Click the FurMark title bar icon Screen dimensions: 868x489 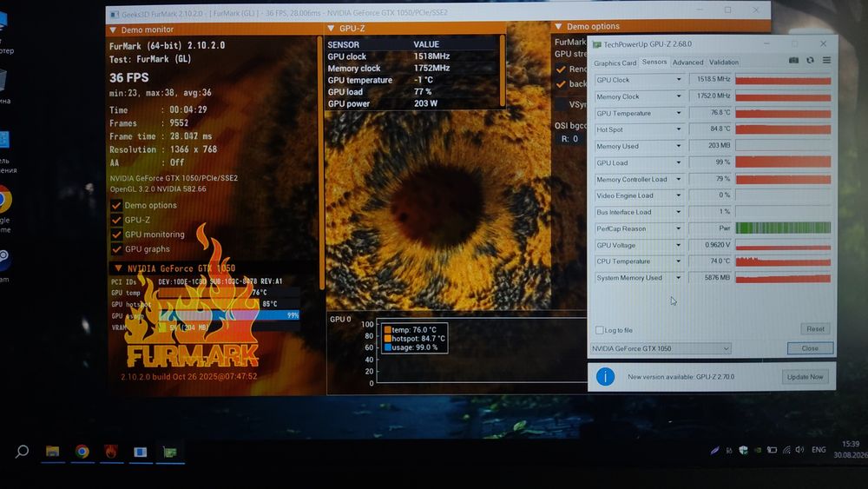click(x=114, y=13)
